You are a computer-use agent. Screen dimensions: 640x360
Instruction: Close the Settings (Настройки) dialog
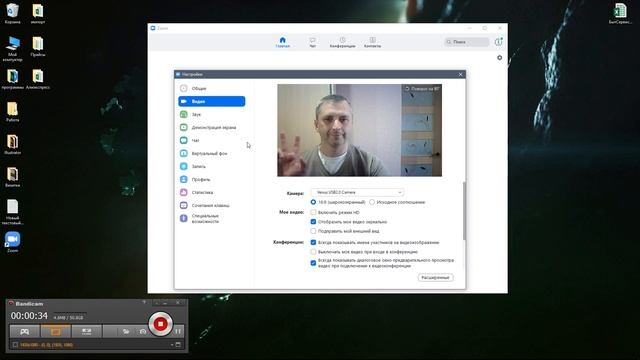click(460, 74)
